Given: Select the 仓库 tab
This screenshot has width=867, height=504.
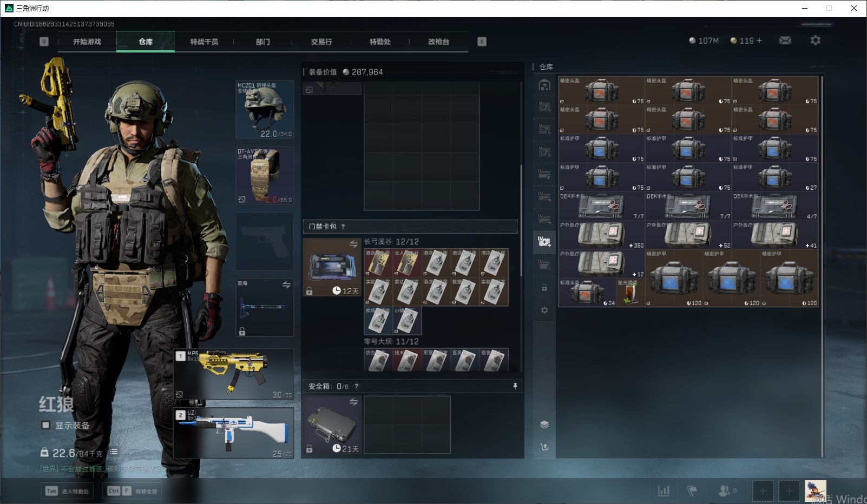Looking at the screenshot, I should tap(146, 42).
